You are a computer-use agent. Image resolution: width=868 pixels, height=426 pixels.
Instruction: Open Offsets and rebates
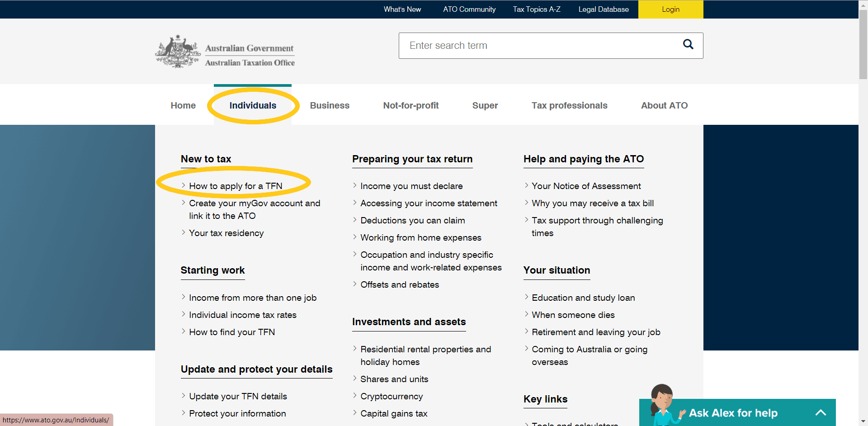point(400,285)
